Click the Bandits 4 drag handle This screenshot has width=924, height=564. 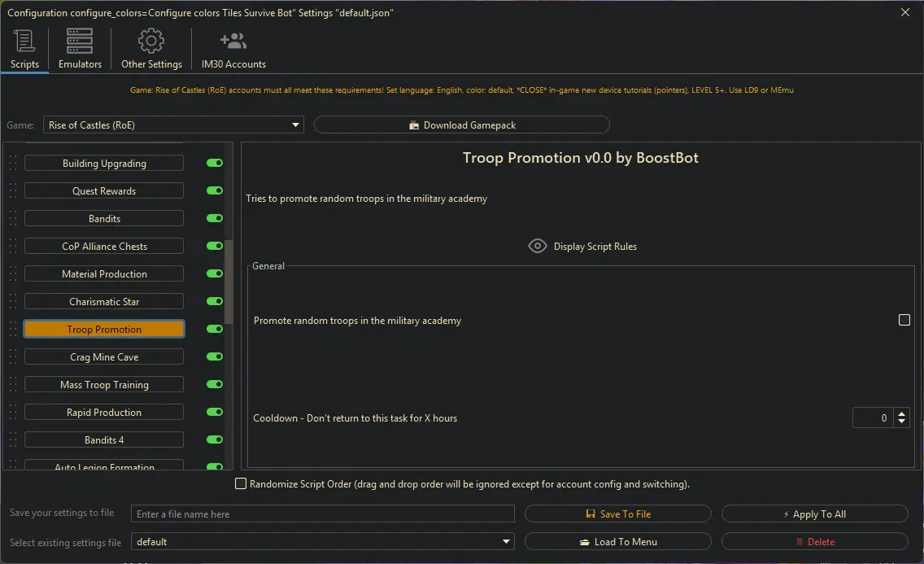13,440
